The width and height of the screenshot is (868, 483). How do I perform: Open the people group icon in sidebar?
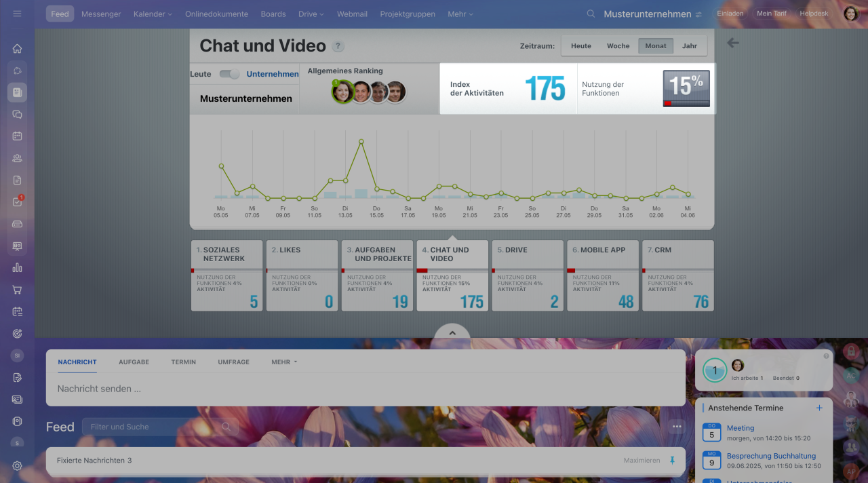(x=17, y=158)
